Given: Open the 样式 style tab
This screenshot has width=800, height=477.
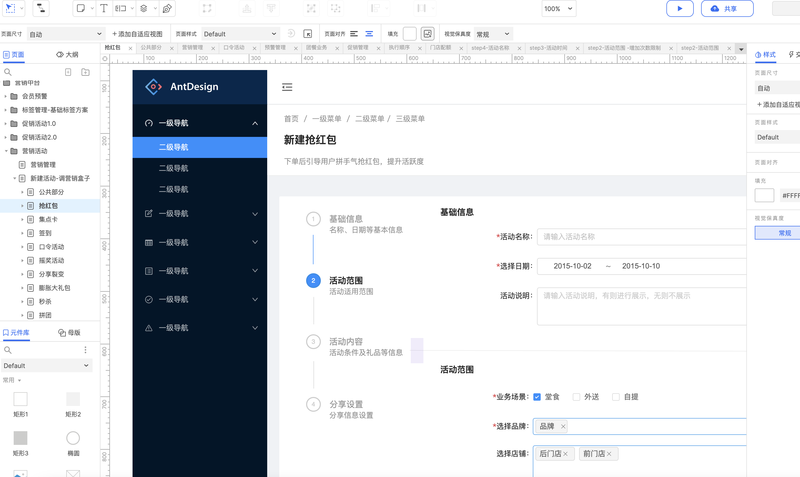Looking at the screenshot, I should [x=765, y=55].
